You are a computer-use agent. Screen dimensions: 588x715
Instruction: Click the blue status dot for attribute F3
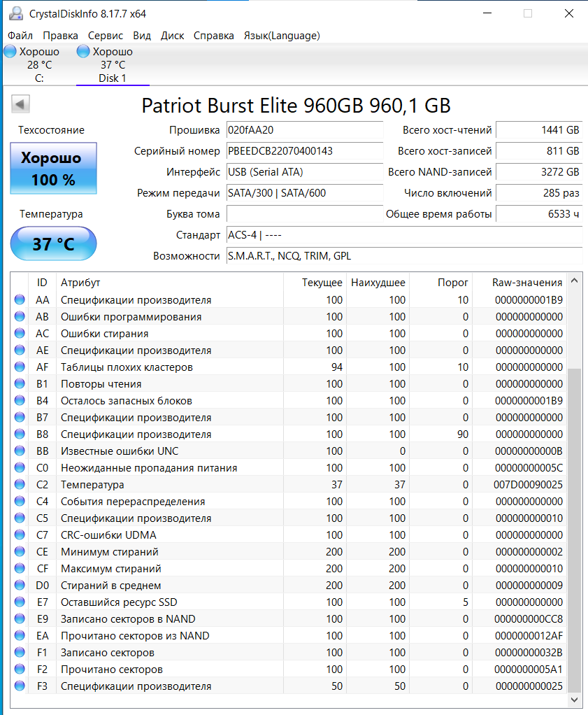coord(20,686)
